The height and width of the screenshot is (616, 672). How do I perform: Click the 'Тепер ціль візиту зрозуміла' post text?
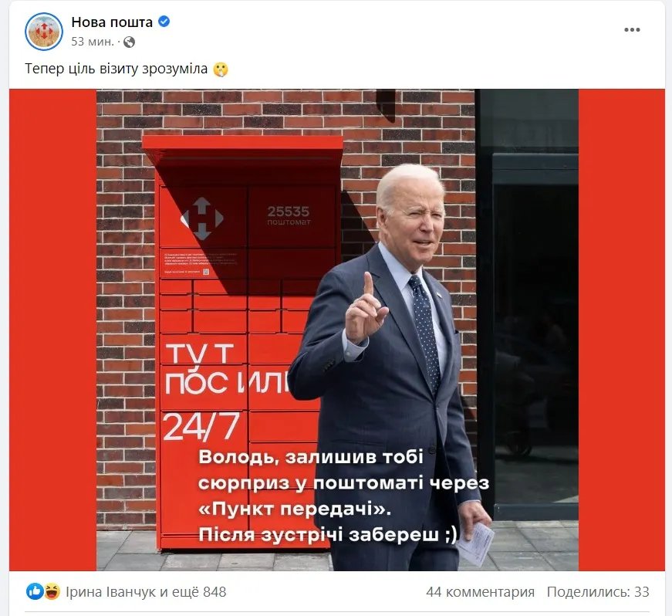(117, 69)
